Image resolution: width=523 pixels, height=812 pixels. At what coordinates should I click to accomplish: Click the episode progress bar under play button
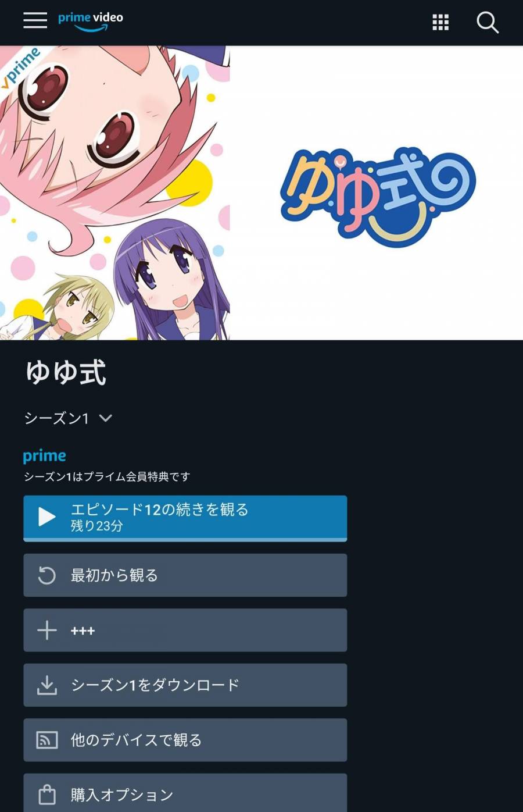pyautogui.click(x=185, y=540)
